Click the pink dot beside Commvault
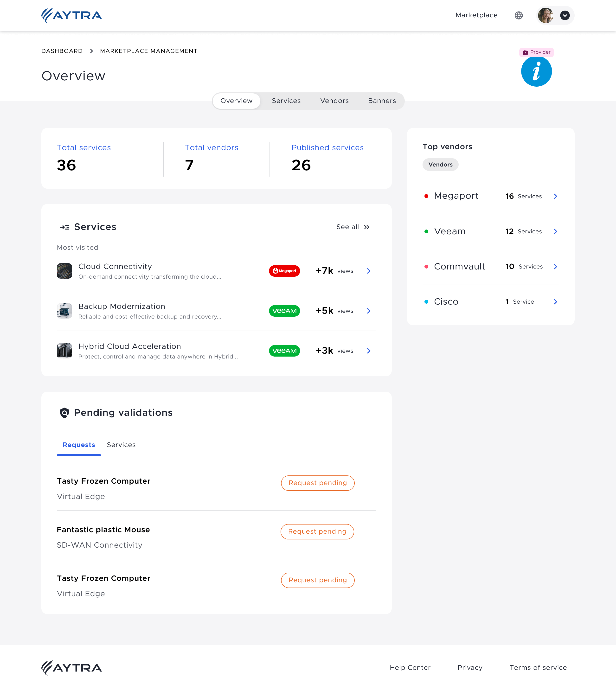The image size is (616, 691). point(426,267)
